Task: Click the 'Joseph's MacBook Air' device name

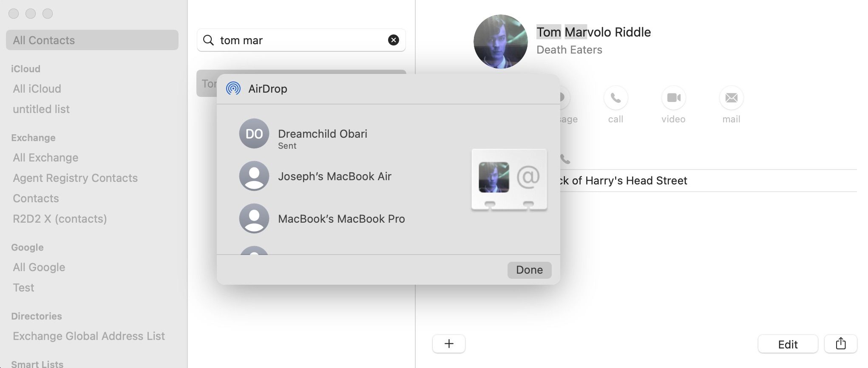Action: [x=335, y=176]
